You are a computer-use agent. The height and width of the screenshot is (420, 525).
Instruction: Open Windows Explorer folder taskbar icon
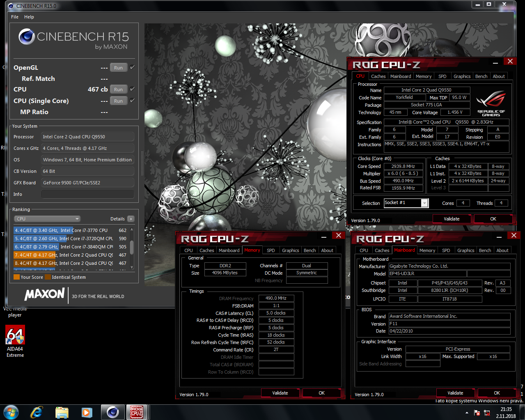(x=62, y=412)
